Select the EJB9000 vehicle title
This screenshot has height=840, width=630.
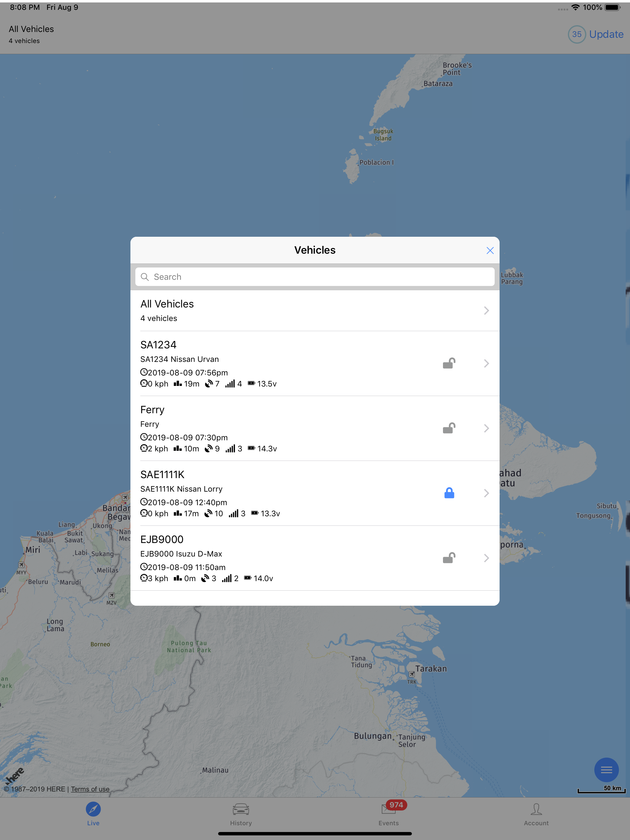click(x=162, y=540)
